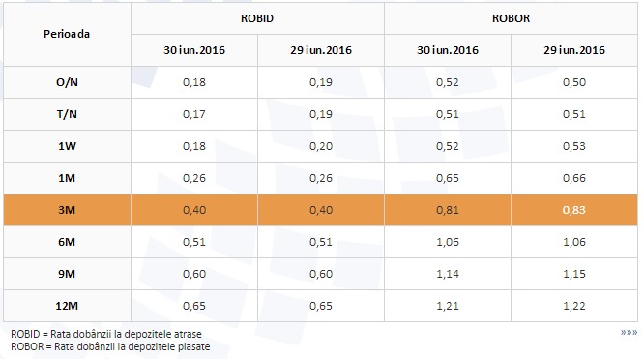Select the T/N row label
The width and height of the screenshot is (644, 359).
coord(67,114)
